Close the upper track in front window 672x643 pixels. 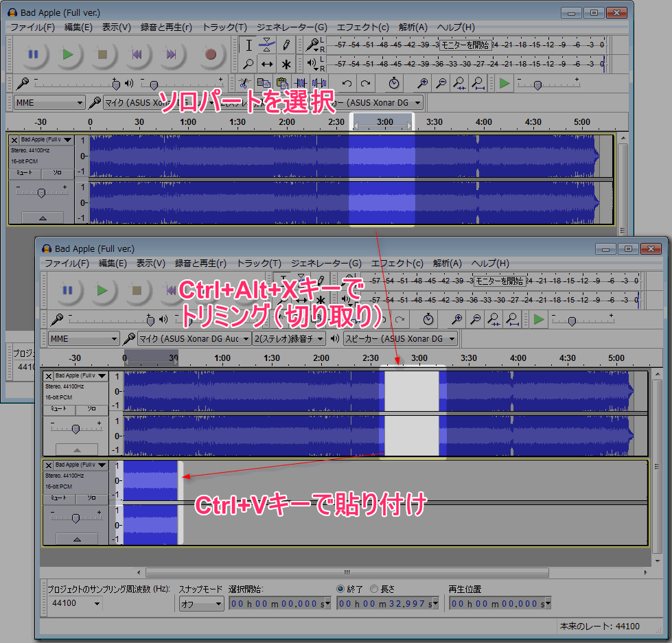pyautogui.click(x=49, y=376)
